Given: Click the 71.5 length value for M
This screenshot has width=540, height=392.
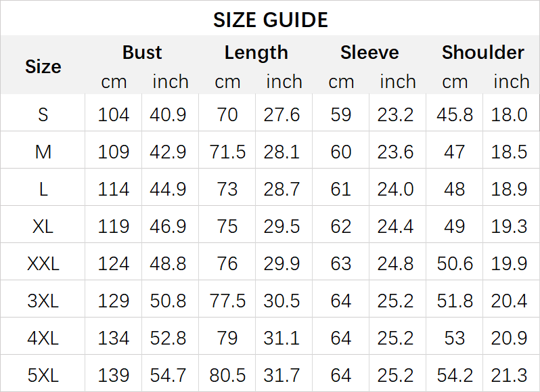Looking at the screenshot, I should pos(227,152).
